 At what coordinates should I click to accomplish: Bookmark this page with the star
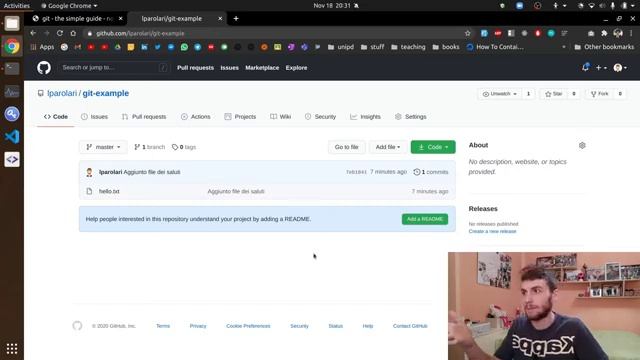point(468,33)
